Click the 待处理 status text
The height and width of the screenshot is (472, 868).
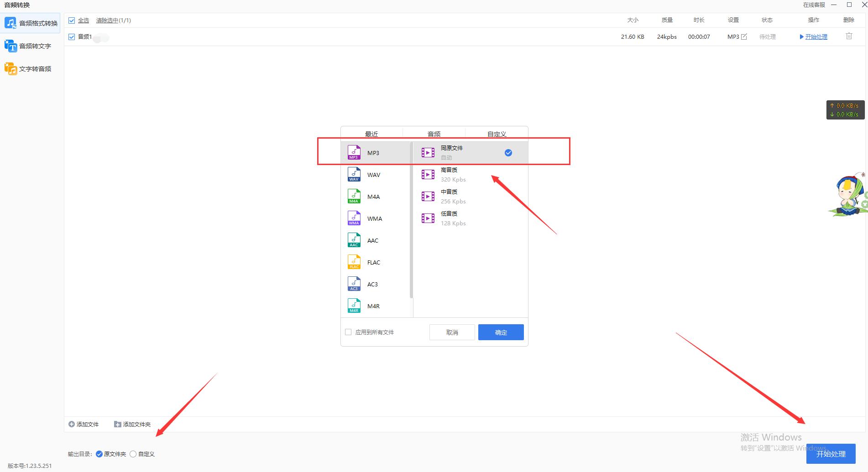[x=768, y=37]
